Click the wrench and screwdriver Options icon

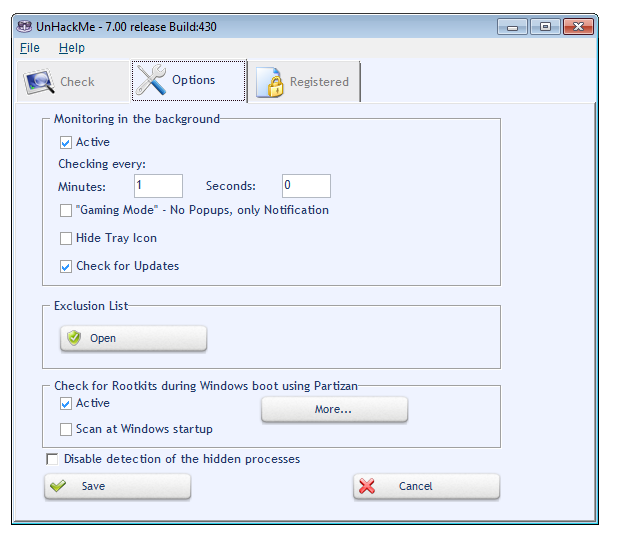[x=151, y=80]
